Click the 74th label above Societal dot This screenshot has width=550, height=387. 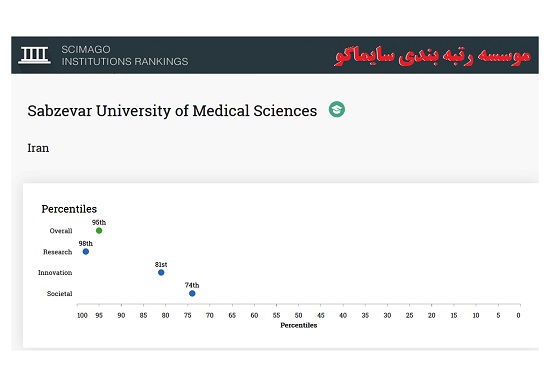pyautogui.click(x=192, y=285)
